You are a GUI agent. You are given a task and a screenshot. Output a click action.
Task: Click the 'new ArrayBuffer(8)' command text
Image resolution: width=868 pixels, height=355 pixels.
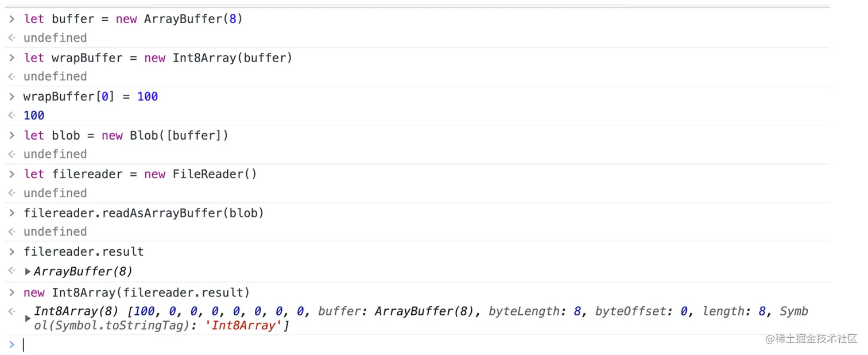(x=179, y=19)
